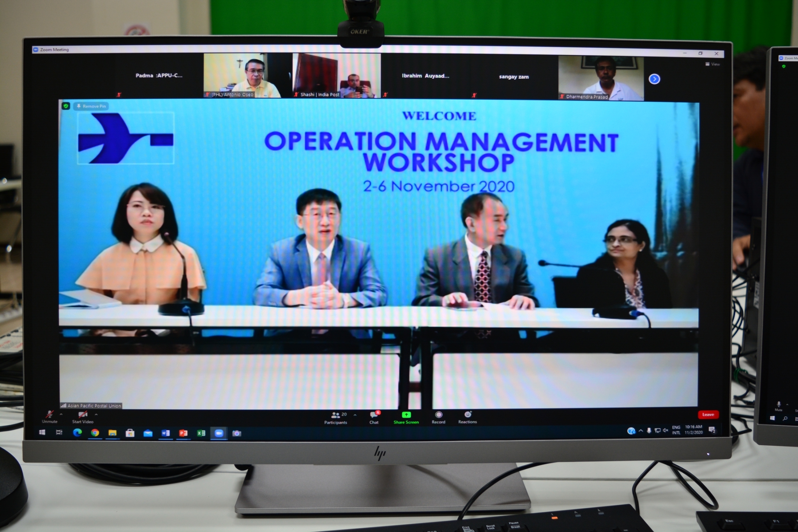Image resolution: width=798 pixels, height=532 pixels.
Task: Change the ENG INTL input language
Action: pyautogui.click(x=676, y=430)
